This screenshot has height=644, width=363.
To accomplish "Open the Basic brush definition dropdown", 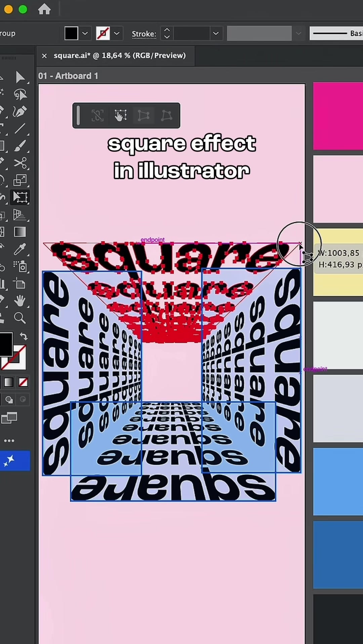I will (336, 34).
